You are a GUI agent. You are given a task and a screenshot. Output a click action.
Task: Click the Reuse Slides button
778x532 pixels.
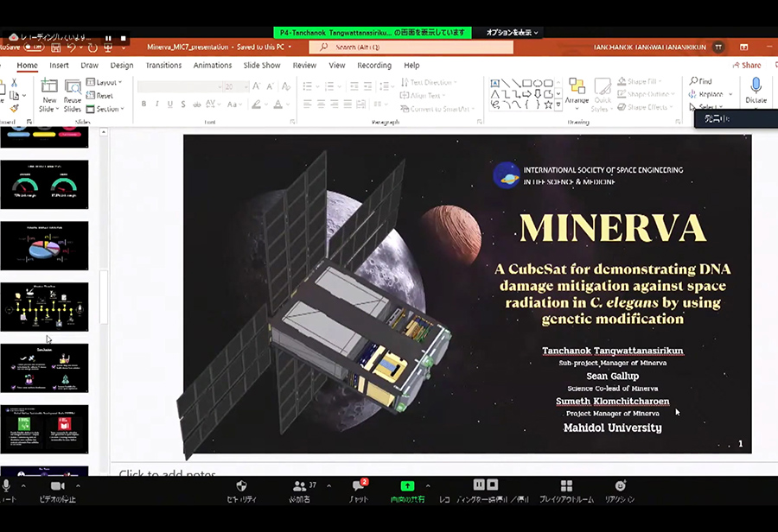(x=73, y=96)
